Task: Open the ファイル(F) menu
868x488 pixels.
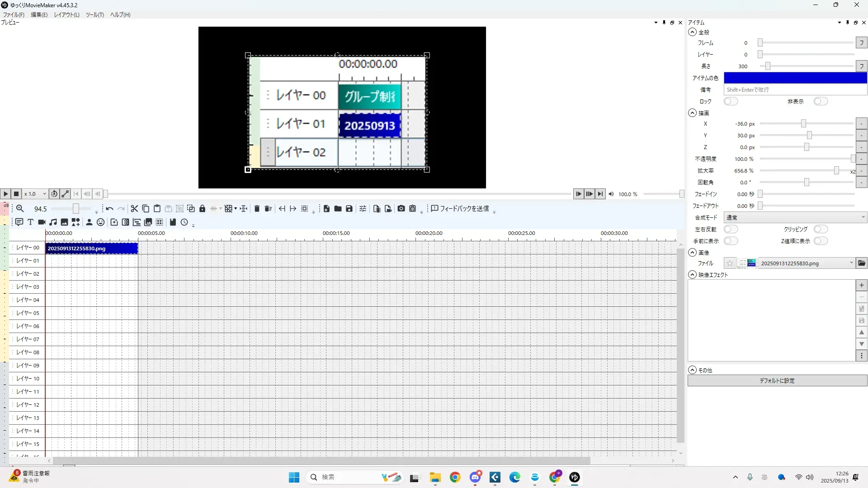Action: (x=14, y=15)
